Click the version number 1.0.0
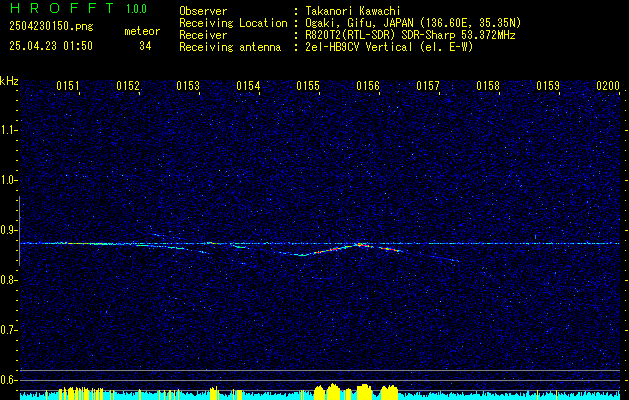Image resolution: width=629 pixels, height=400 pixels. click(136, 9)
